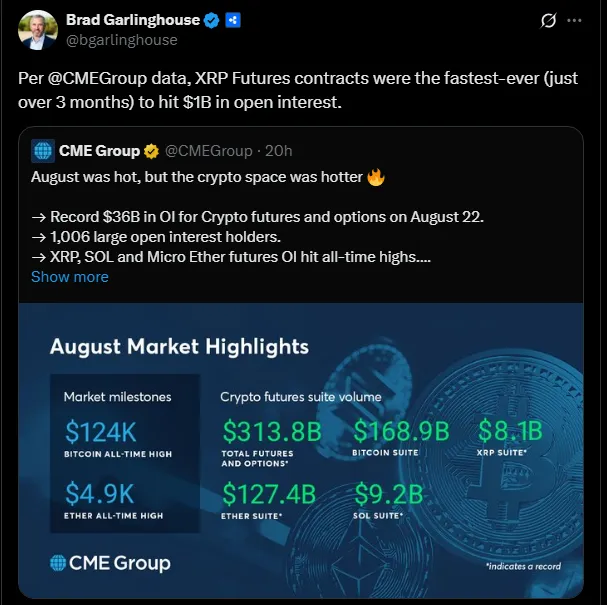Click the CME Group logo in the infographic

coord(110,563)
